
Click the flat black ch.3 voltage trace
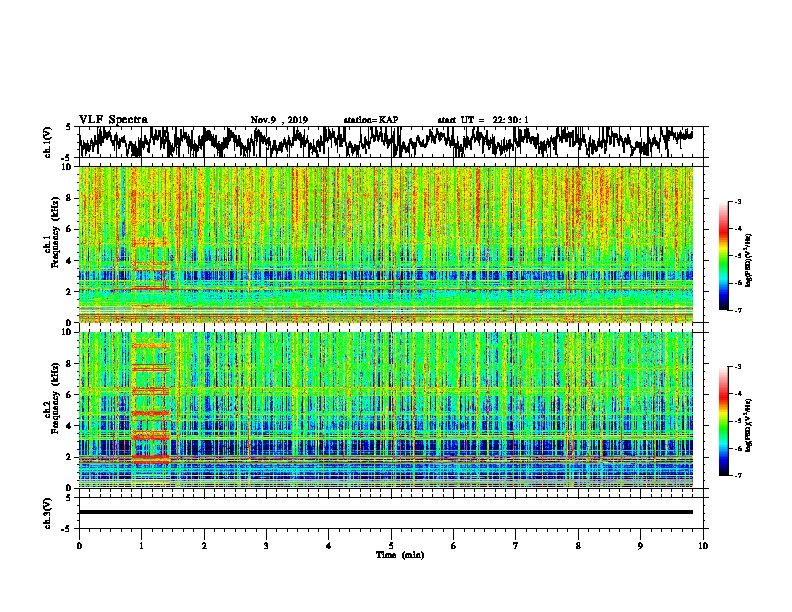[386, 512]
